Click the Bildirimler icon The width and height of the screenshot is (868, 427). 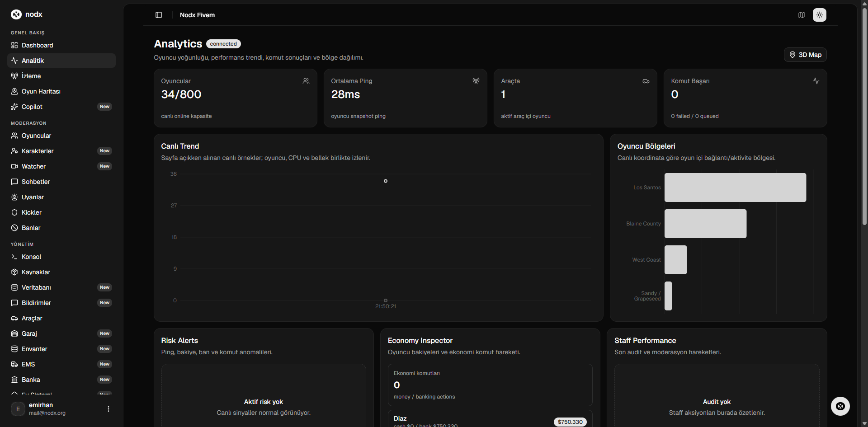coord(14,303)
